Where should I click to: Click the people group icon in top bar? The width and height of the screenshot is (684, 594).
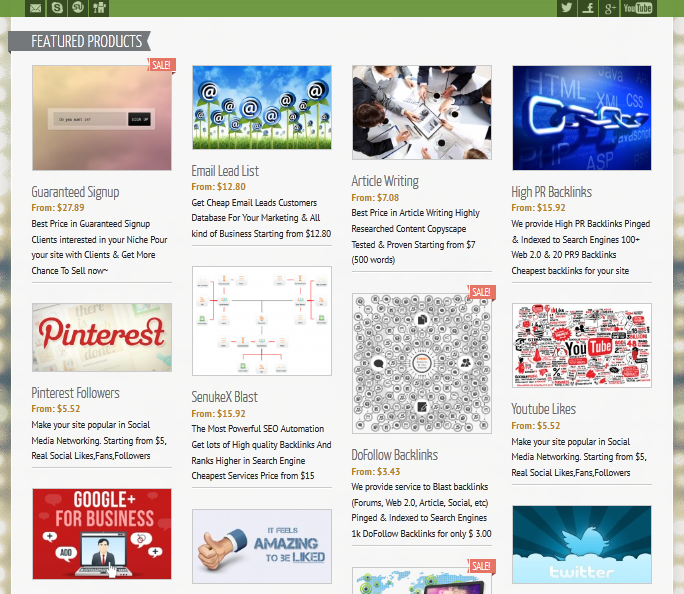point(99,8)
